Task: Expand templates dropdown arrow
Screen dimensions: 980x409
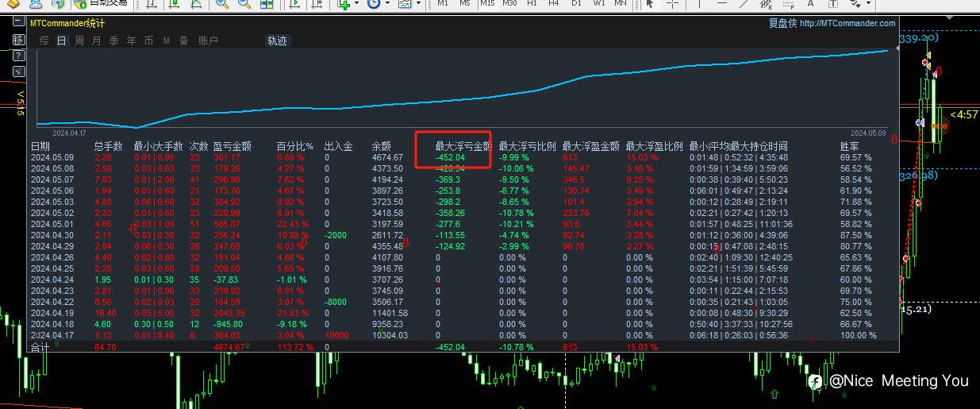Action: pyautogui.click(x=417, y=3)
